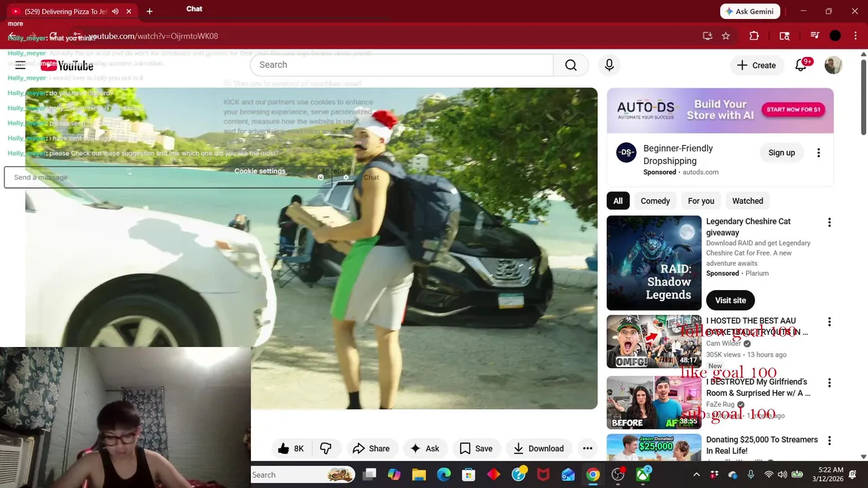Open more actions below the video
Screen dimensions: 868x488
(587, 449)
